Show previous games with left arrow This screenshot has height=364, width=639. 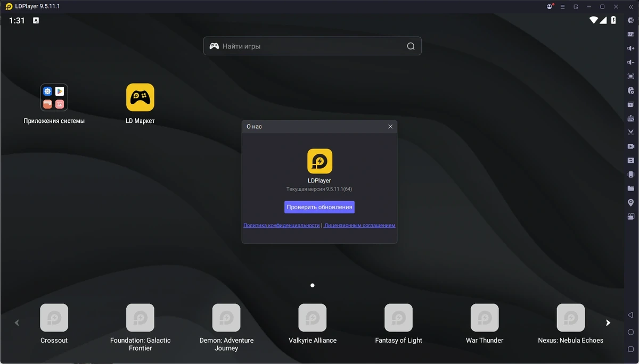[x=17, y=322]
